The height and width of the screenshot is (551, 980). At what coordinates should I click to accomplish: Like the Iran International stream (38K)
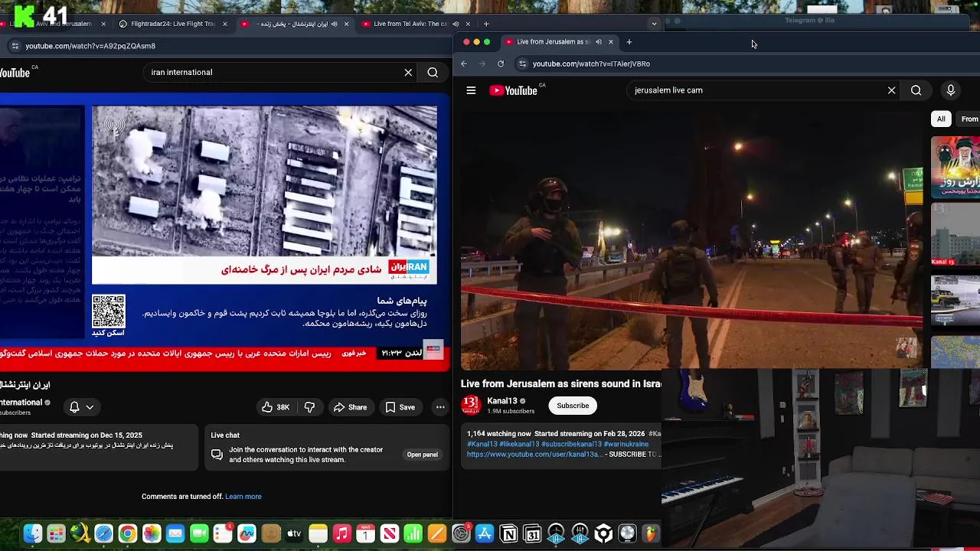tap(276, 407)
